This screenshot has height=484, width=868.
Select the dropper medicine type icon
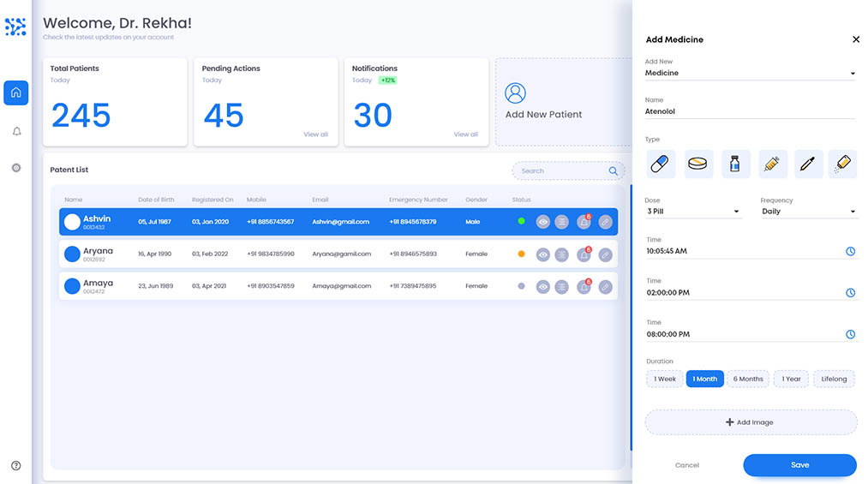806,164
